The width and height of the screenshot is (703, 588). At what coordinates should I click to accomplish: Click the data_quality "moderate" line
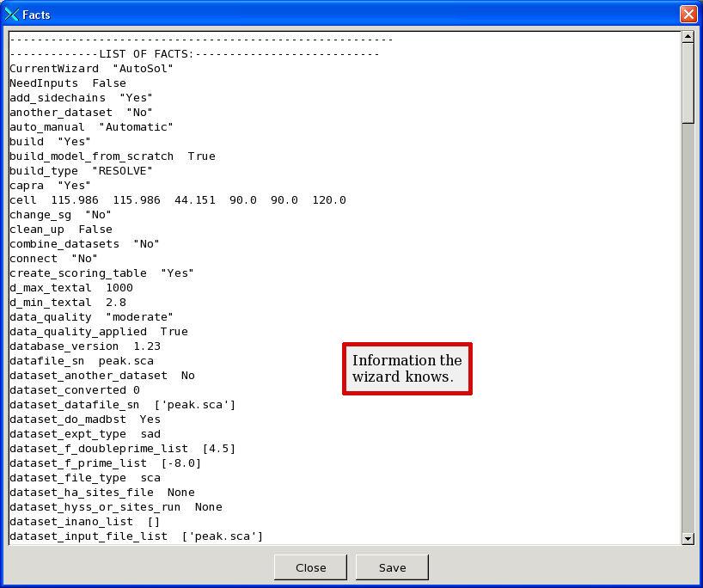pyautogui.click(x=91, y=317)
